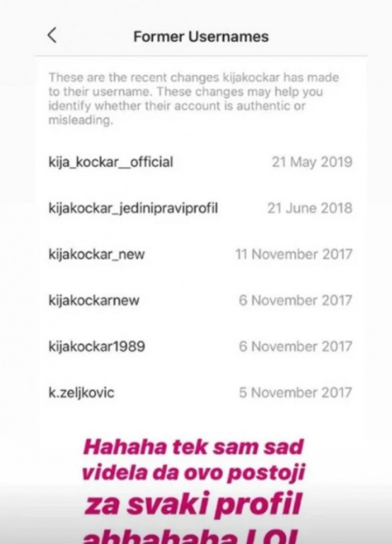Click the 5 November 2017 date
The image size is (392, 544).
(x=295, y=393)
